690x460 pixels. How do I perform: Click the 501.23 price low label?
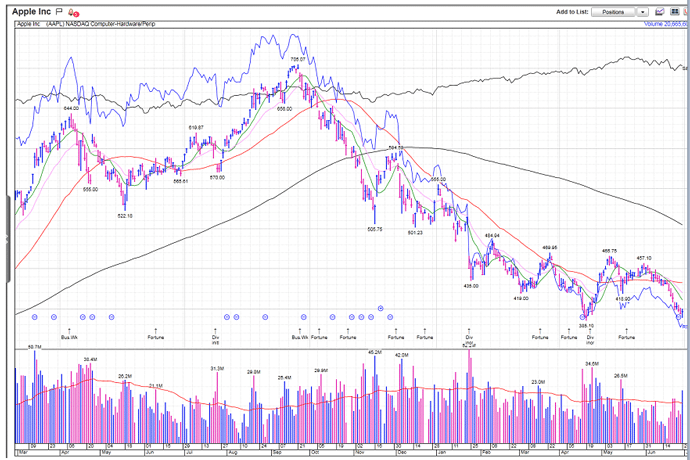[415, 232]
